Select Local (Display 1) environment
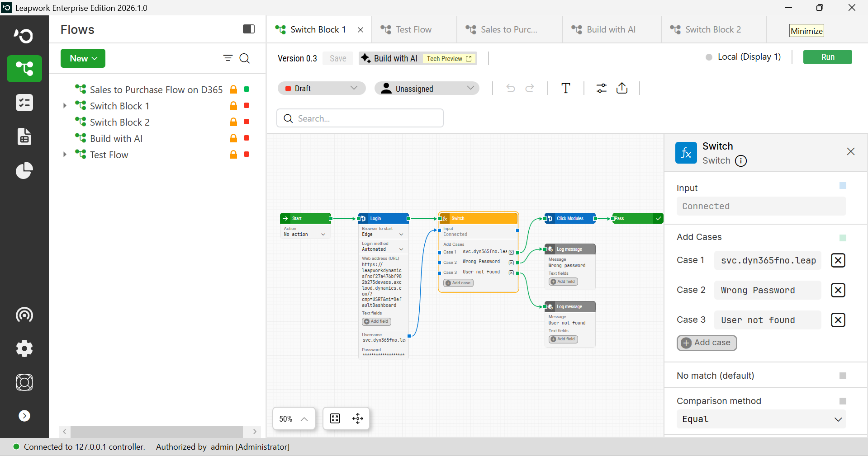The width and height of the screenshot is (868, 456). [743, 57]
